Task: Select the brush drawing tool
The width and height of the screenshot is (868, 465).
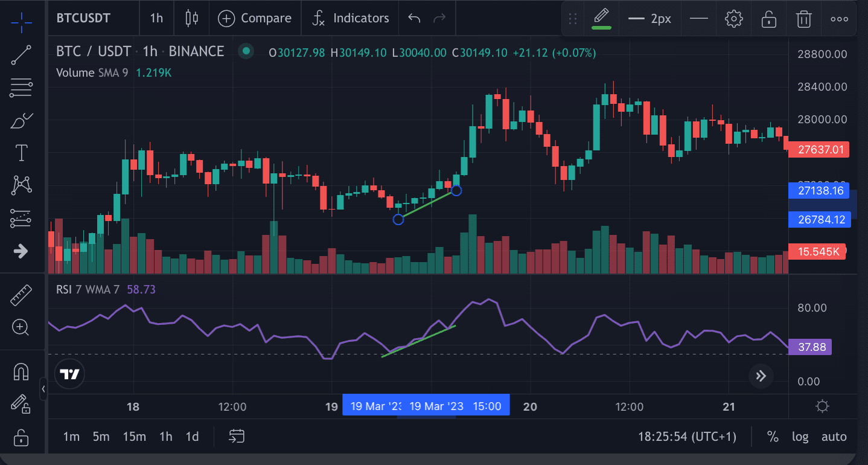Action: [21, 121]
